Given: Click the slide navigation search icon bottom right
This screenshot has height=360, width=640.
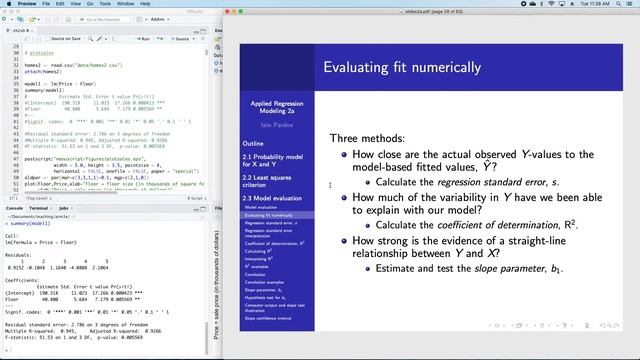Looking at the screenshot, I should 609,325.
